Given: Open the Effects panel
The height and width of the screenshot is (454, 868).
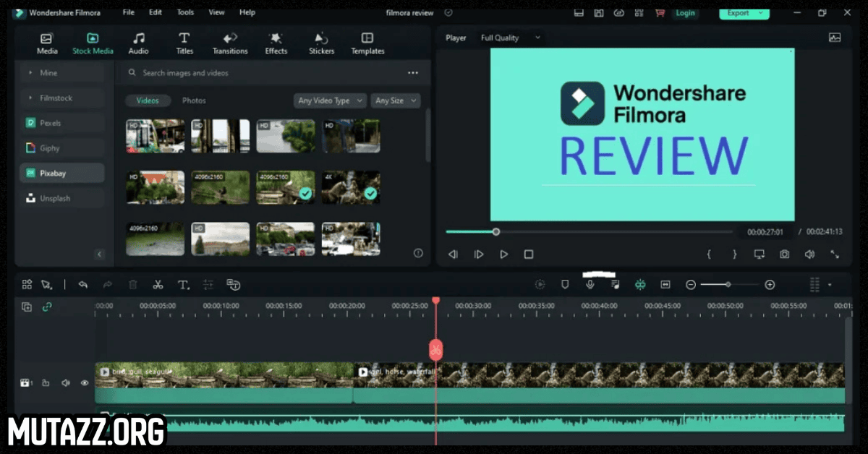Looking at the screenshot, I should (x=276, y=43).
